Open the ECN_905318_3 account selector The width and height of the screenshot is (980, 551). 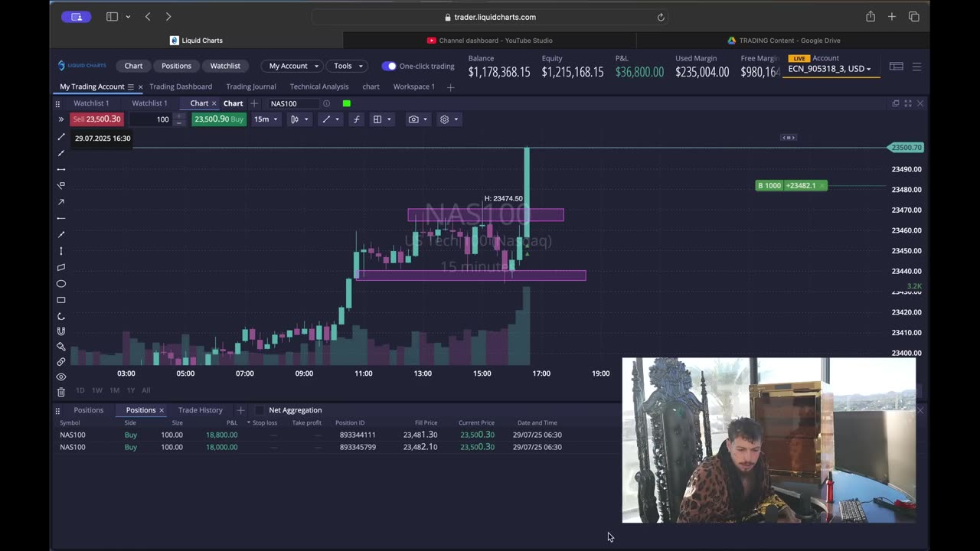(x=829, y=69)
